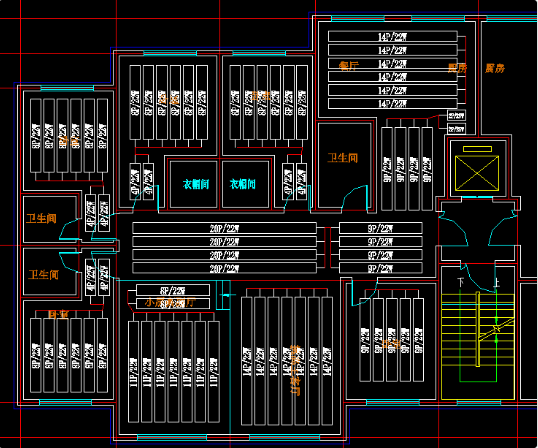Click the yellow staircase steps drawing
Image resolution: width=538 pixels, height=448 pixels.
click(x=478, y=346)
